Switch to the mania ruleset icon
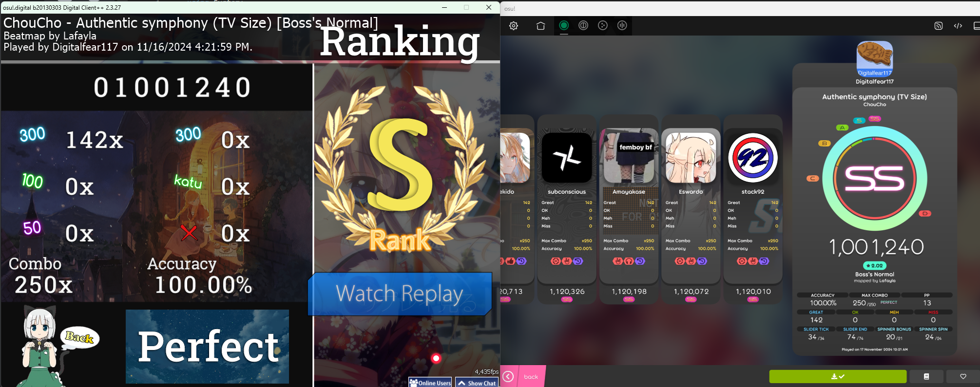Screen dimensions: 980x387 [x=622, y=26]
